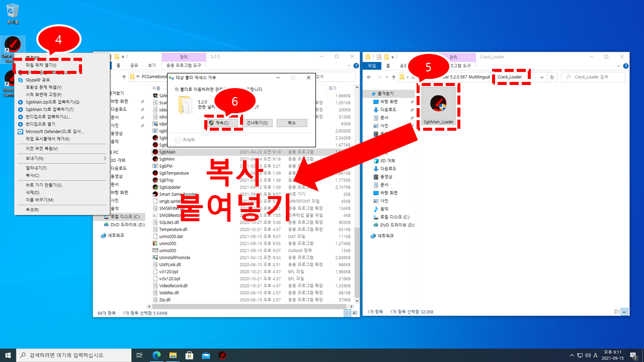The width and height of the screenshot is (644, 362).
Task: Toggle the quick access toolbar checkmark icon
Action: pos(379,57)
